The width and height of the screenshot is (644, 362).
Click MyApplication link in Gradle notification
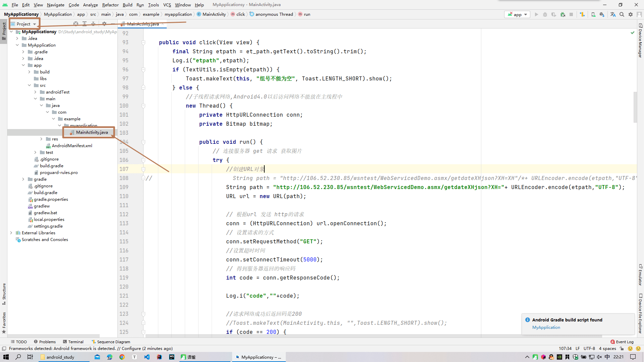click(546, 327)
